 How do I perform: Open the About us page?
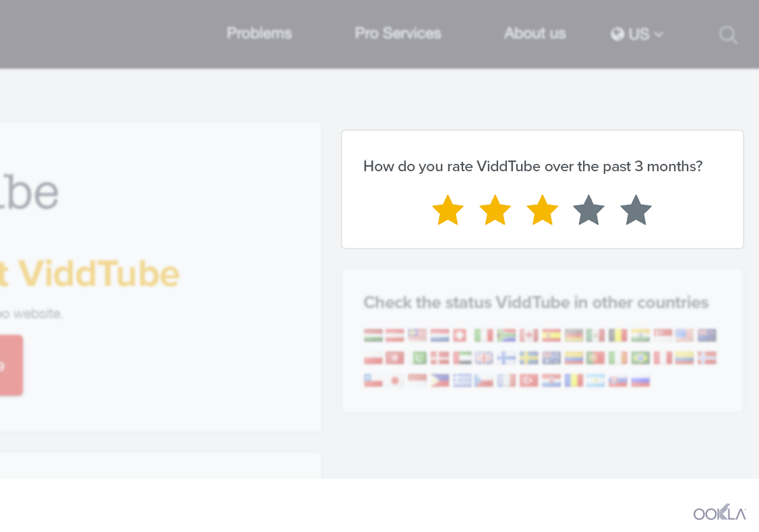point(535,34)
